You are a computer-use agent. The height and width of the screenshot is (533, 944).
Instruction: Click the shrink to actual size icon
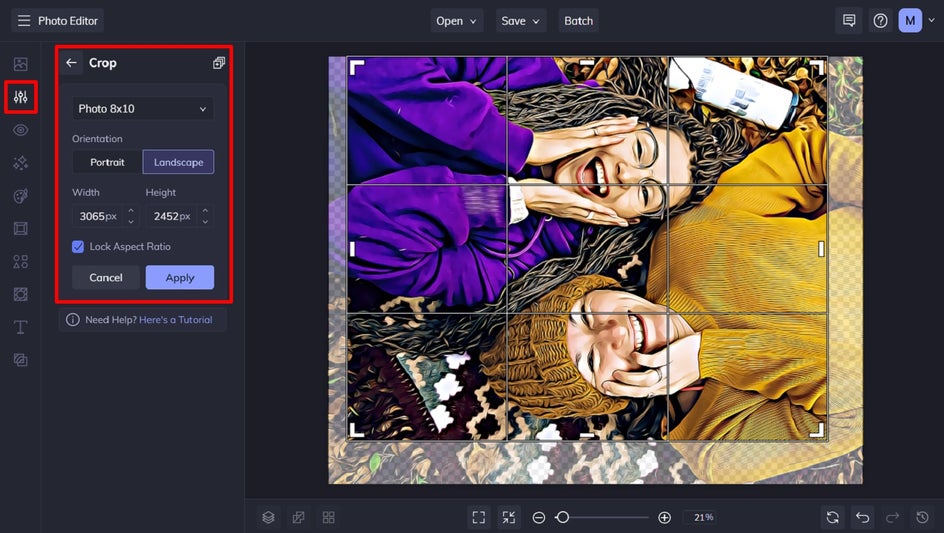pyautogui.click(x=509, y=517)
